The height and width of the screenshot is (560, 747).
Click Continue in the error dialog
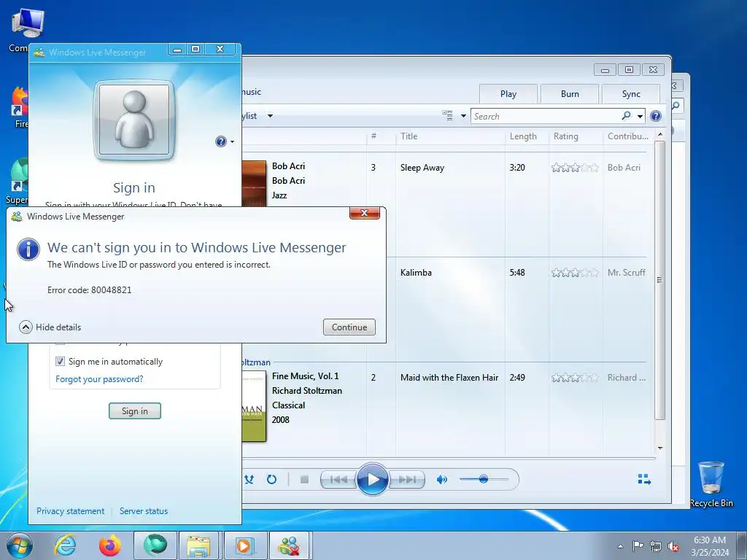349,327
